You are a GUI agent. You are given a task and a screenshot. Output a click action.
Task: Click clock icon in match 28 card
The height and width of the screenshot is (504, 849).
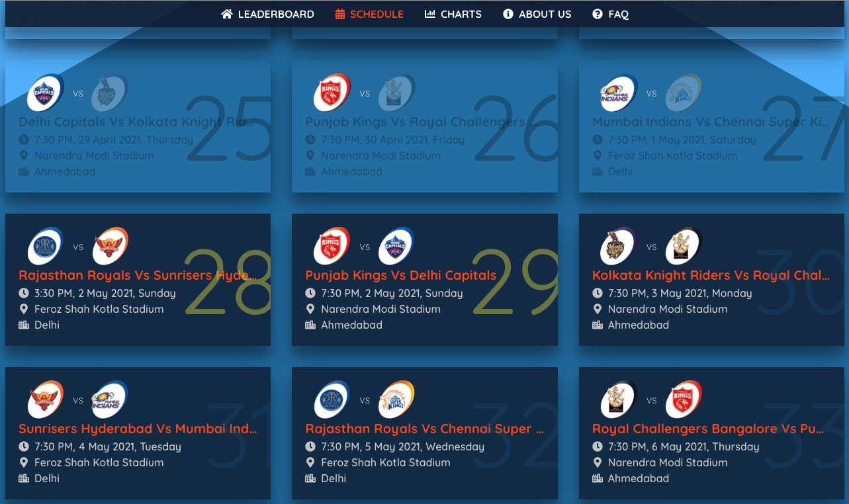point(24,293)
